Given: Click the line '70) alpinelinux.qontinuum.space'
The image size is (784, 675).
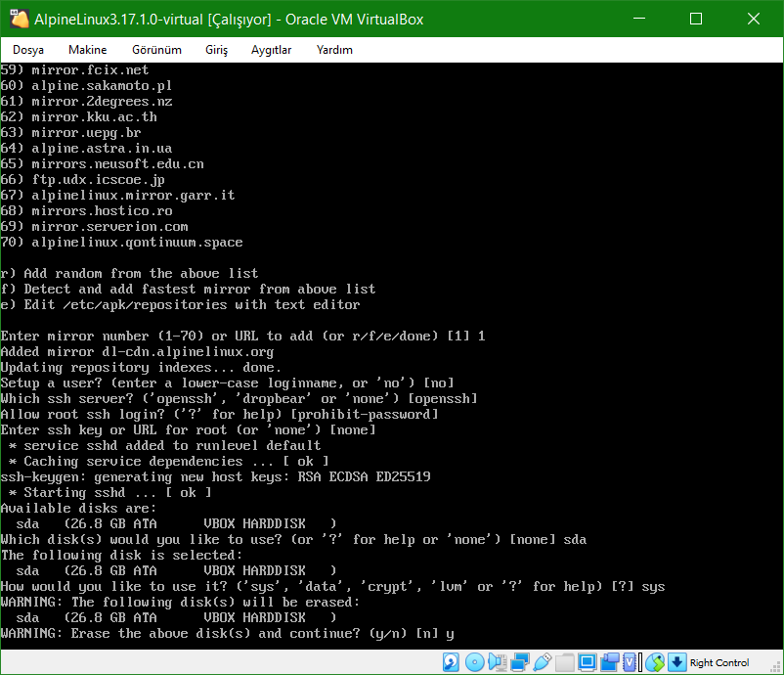Looking at the screenshot, I should (x=121, y=243).
